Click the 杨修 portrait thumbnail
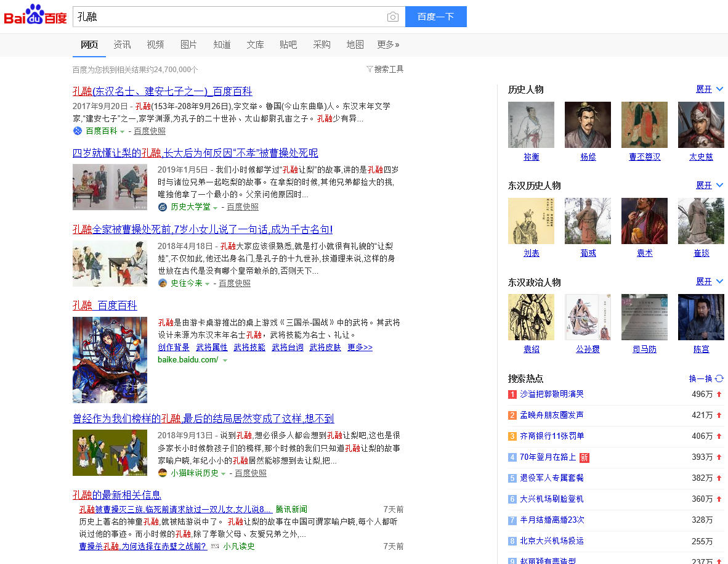This screenshot has height=564, width=728. (588, 125)
